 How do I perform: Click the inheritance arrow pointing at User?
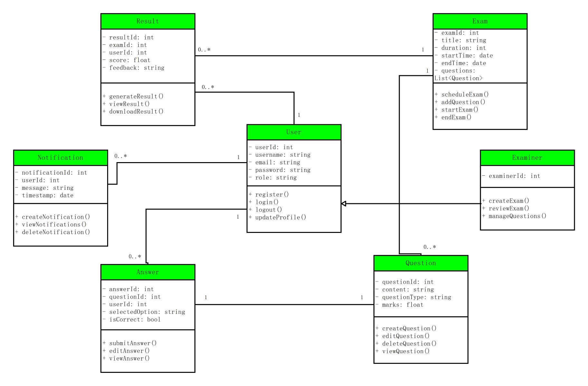[x=344, y=203]
